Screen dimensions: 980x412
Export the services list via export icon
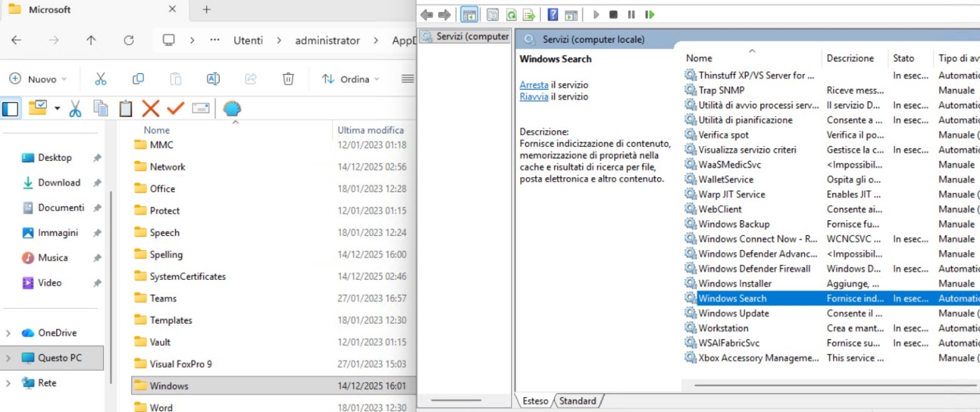click(529, 14)
